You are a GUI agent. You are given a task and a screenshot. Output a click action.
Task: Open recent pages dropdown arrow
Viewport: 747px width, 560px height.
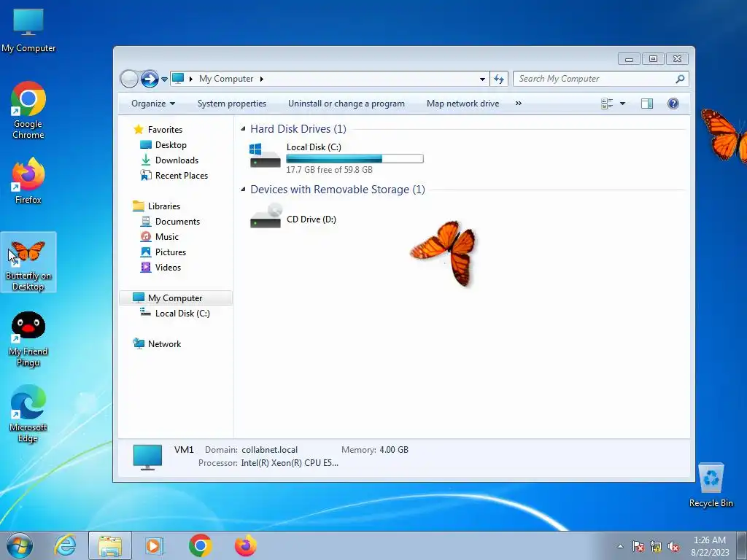(x=164, y=79)
